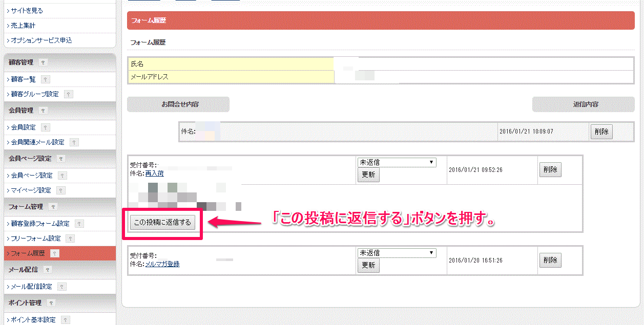Screen dimensions: 644x325
Task: Delete the 2016/01/21 10:09:07 reply entry
Action: tap(601, 132)
